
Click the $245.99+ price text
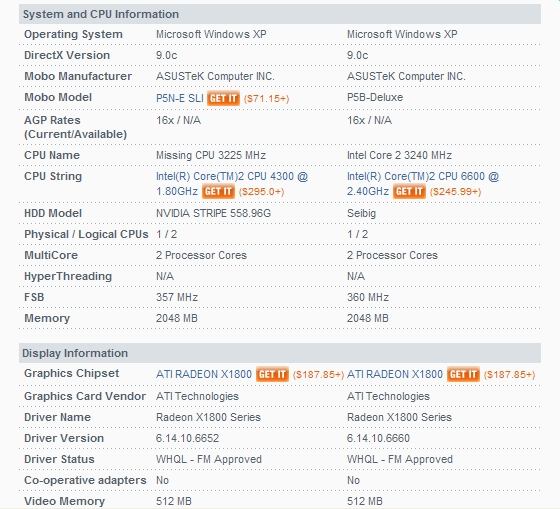click(x=455, y=192)
